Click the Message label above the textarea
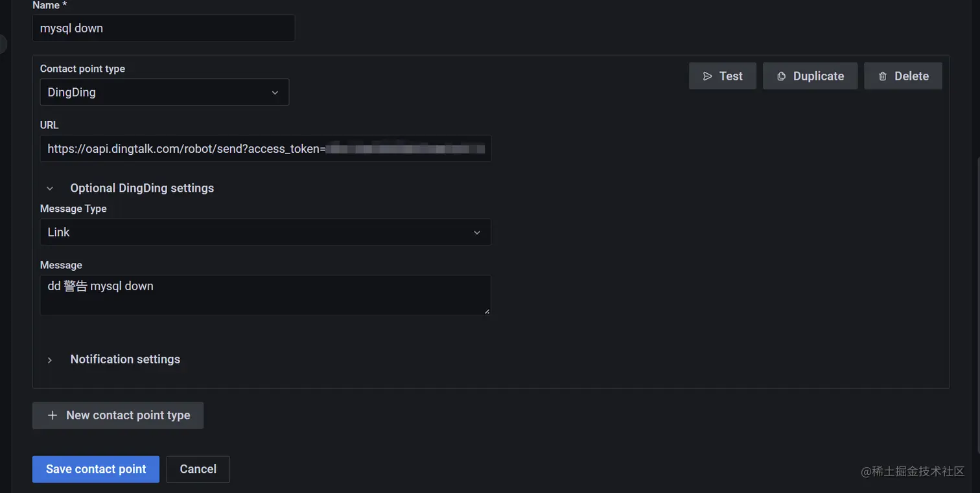Viewport: 980px width, 493px height. tap(61, 265)
